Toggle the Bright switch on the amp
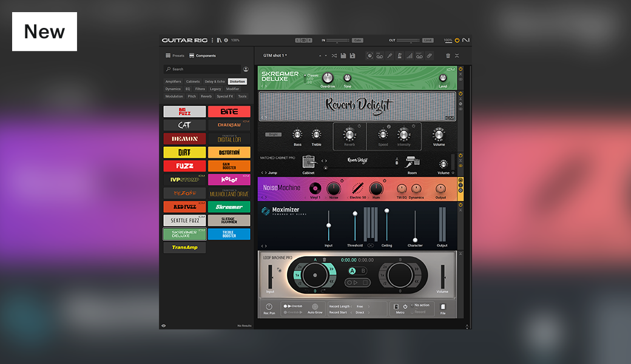The image size is (631, 364). [273, 134]
